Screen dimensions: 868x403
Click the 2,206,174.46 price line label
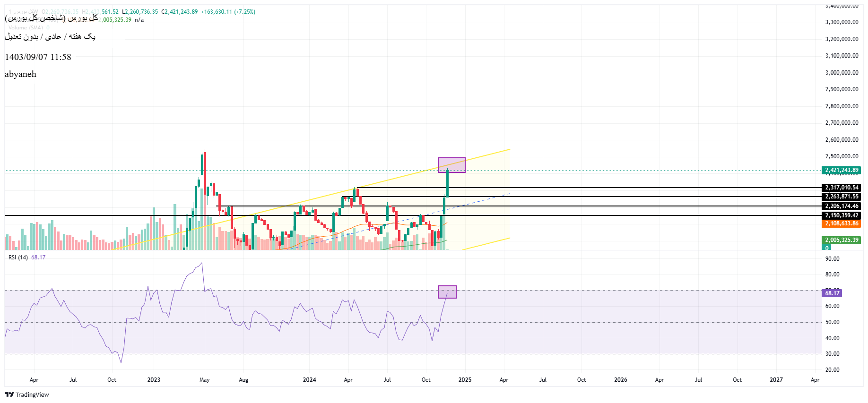click(x=841, y=206)
